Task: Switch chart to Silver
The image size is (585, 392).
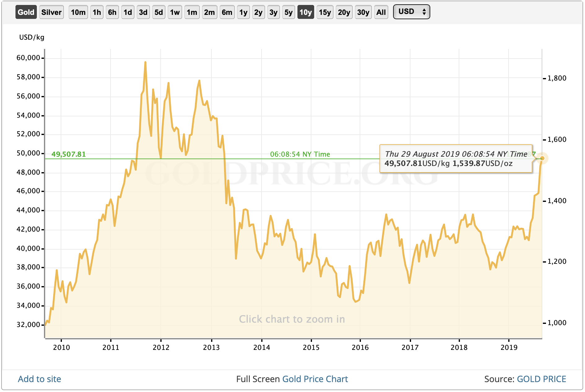Action: click(x=51, y=12)
